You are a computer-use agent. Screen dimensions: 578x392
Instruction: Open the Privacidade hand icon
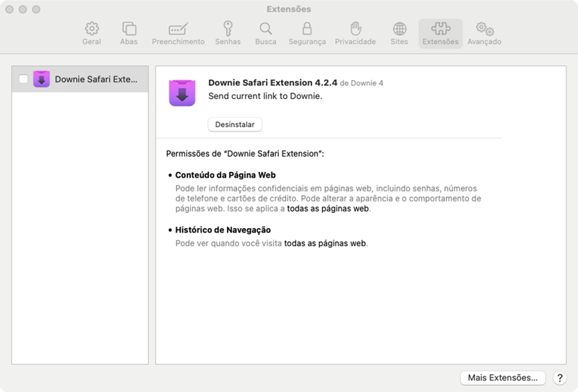(355, 28)
